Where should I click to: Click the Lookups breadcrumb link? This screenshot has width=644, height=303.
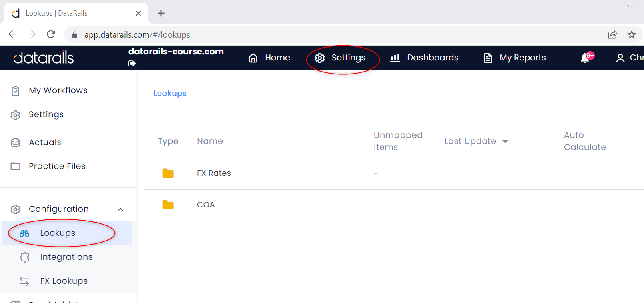tap(170, 93)
